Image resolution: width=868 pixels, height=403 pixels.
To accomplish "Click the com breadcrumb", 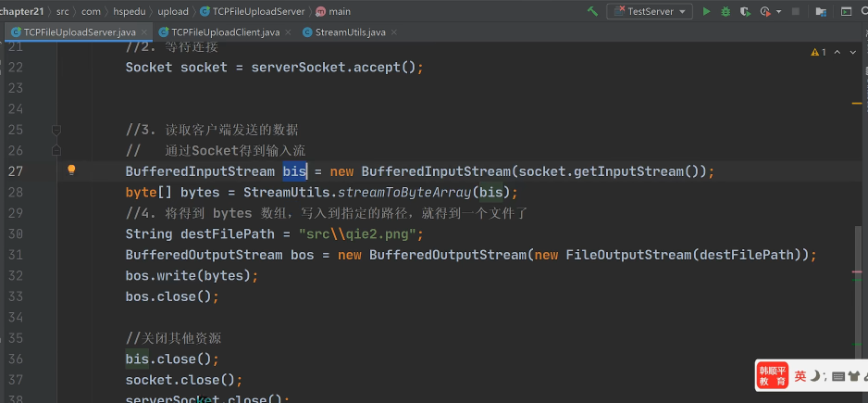I will click(91, 11).
